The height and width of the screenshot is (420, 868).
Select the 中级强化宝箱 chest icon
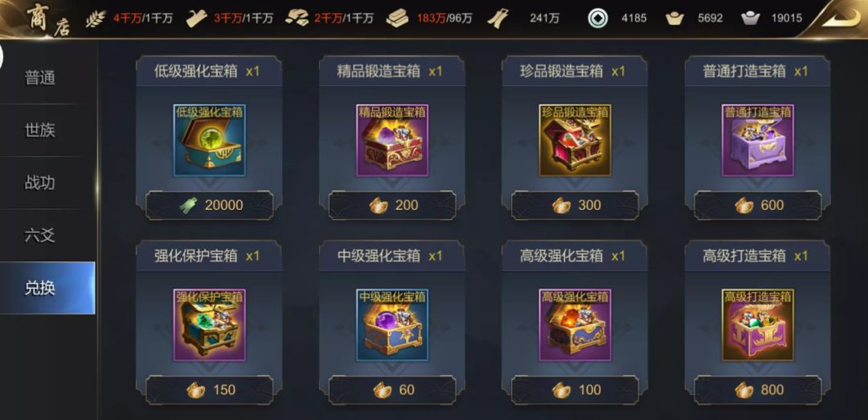392,325
